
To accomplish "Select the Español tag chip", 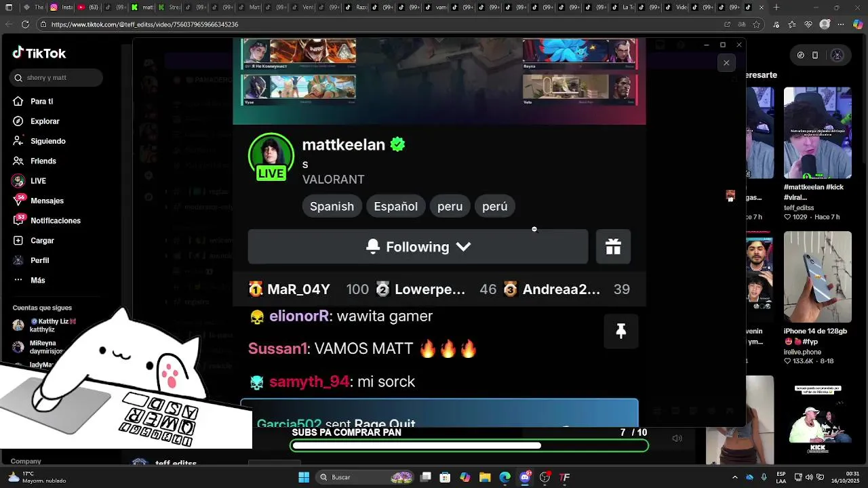I will click(395, 206).
